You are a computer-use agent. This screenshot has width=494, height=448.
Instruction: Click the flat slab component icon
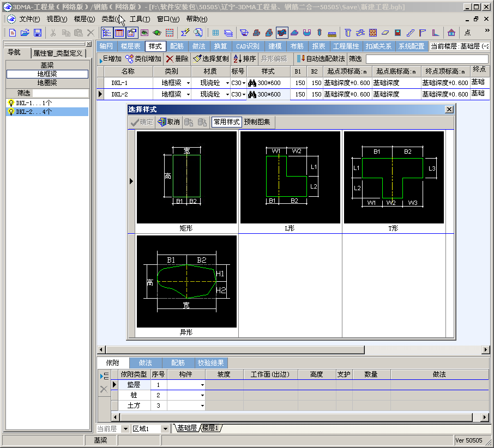coord(385,33)
